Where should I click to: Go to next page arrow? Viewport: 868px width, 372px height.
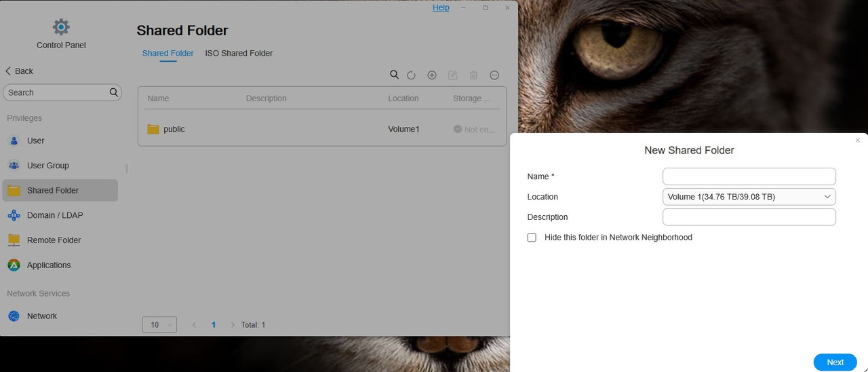point(233,325)
